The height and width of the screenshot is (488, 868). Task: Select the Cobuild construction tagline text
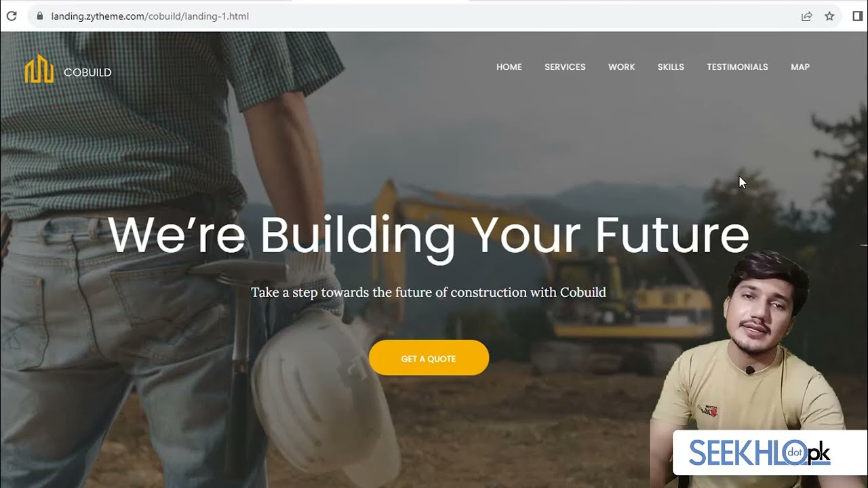coord(429,293)
